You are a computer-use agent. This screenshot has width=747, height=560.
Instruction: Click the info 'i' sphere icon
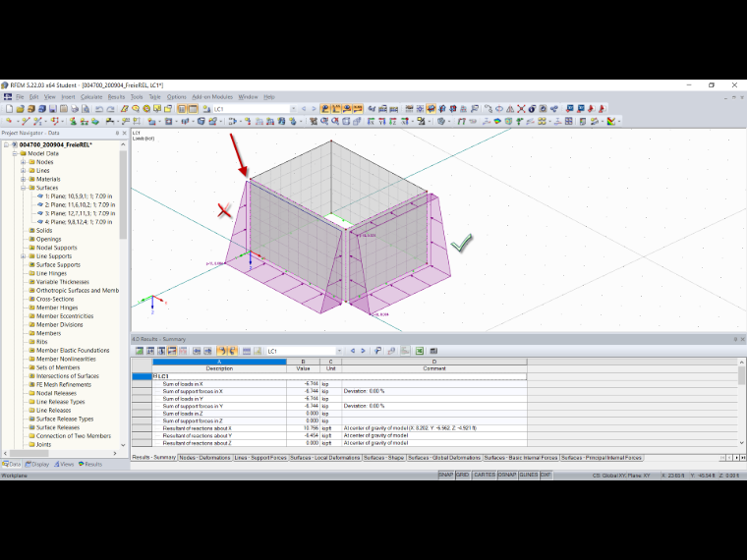[532, 109]
